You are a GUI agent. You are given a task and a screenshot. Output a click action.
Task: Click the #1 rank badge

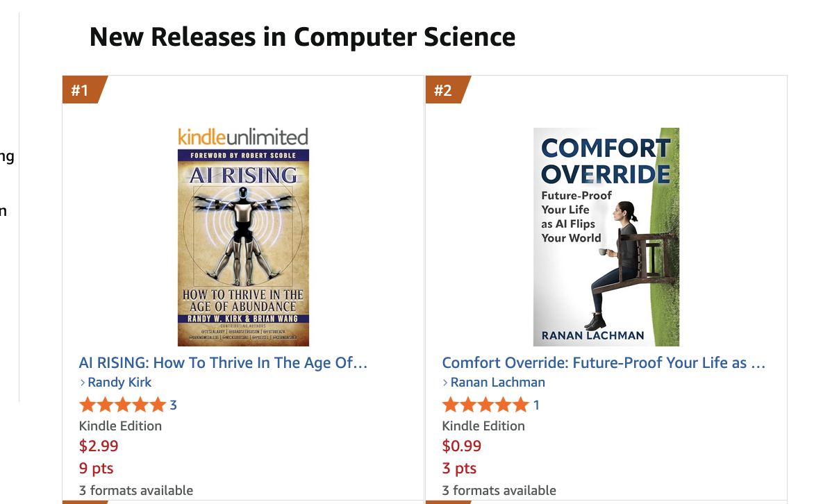point(81,90)
